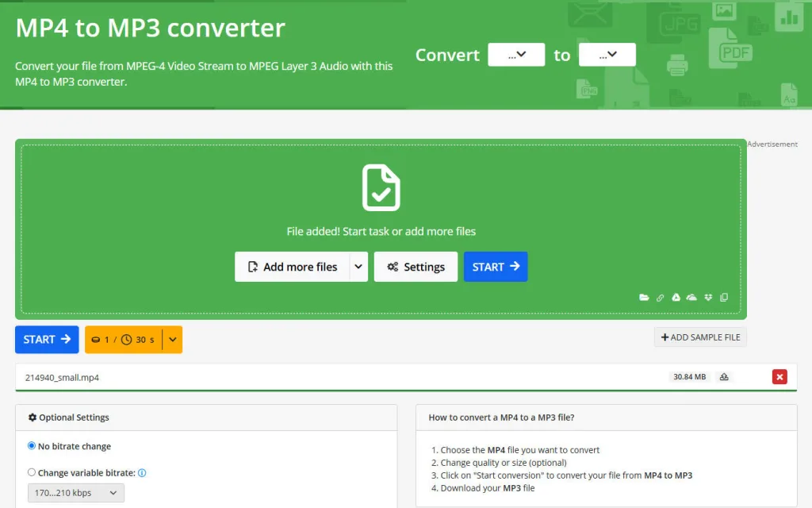Click the info icon beside variable bitrate
Viewport: 812px width, 508px height.
point(141,472)
